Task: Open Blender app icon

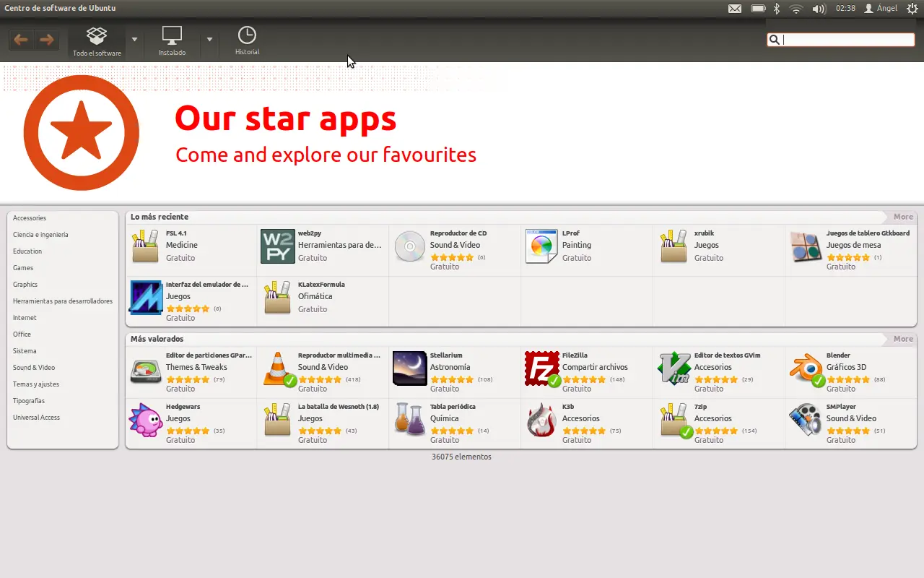Action: coord(806,368)
